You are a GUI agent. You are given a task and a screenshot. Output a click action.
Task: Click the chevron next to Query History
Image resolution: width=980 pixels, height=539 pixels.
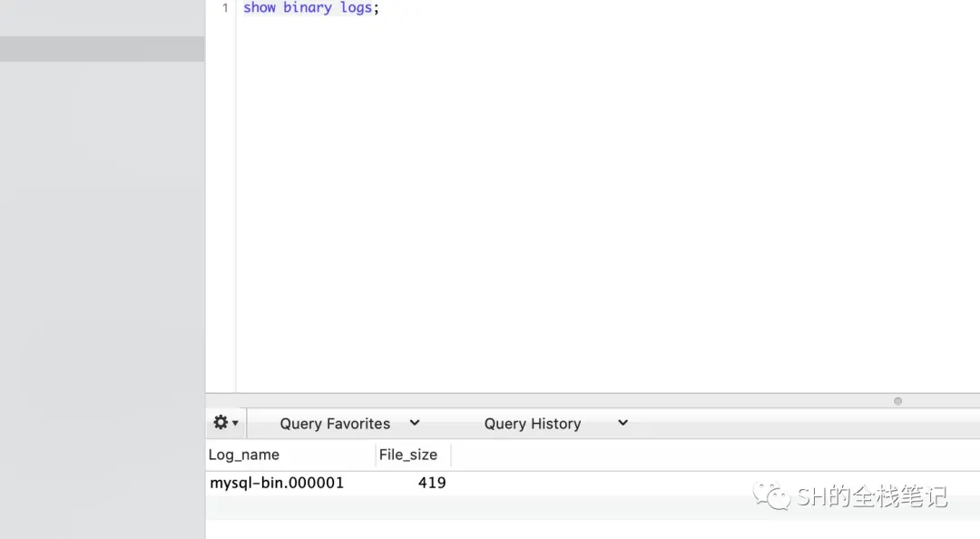tap(622, 423)
